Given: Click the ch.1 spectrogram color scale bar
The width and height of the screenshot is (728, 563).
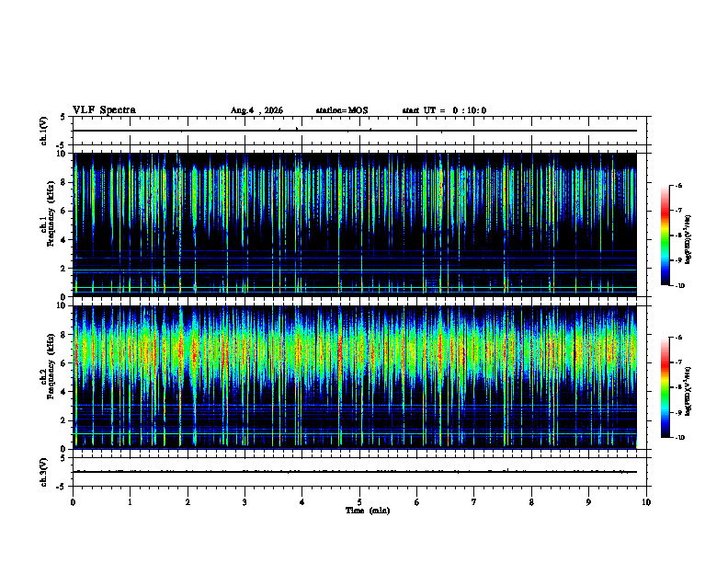Looking at the screenshot, I should pos(665,236).
